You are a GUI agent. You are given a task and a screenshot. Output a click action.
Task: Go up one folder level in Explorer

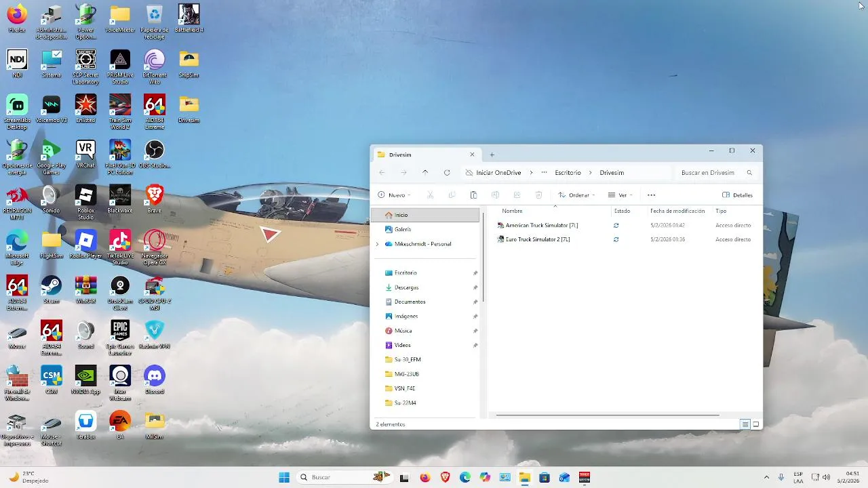(x=425, y=173)
